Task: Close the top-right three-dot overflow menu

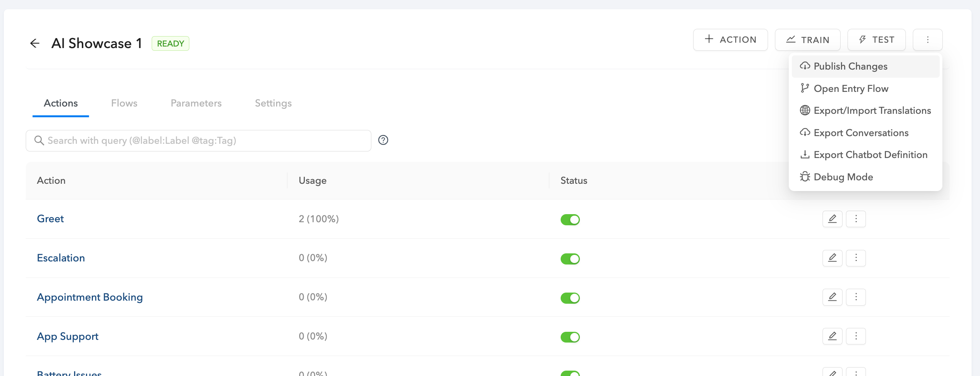Action: [x=927, y=40]
